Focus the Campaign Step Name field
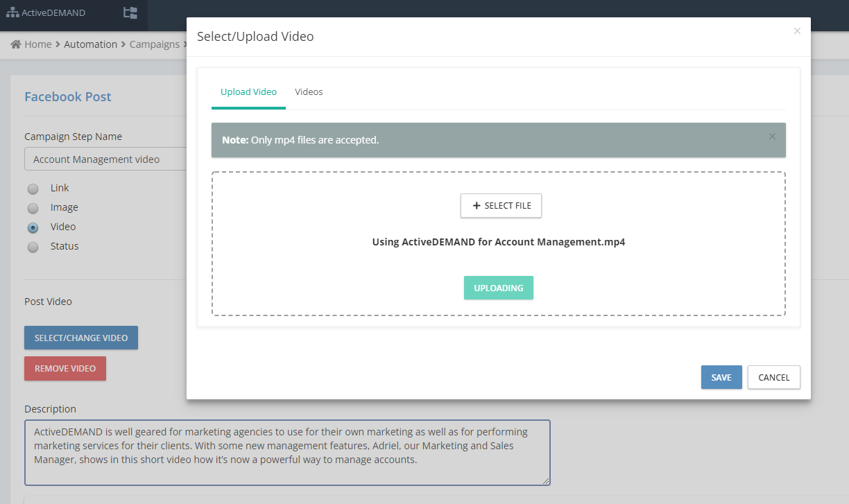 [105, 159]
